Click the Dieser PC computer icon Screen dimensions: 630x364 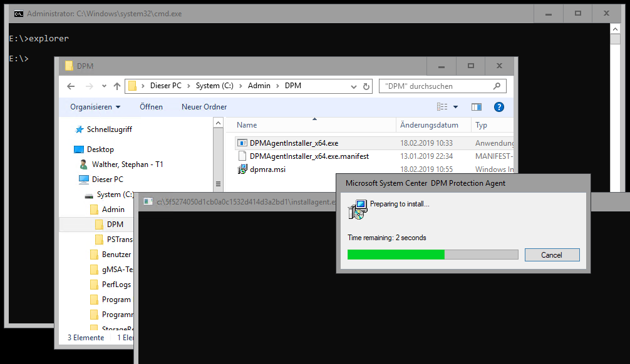(x=83, y=179)
